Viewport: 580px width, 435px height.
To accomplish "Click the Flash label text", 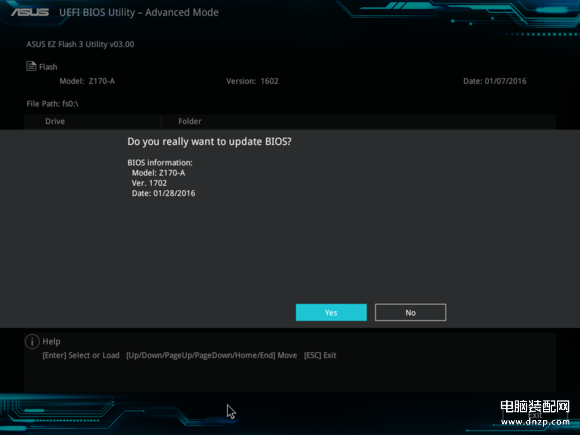I will [48, 67].
